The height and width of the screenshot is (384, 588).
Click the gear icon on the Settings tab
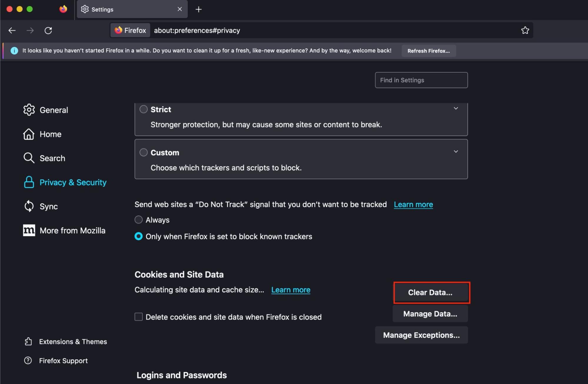(x=85, y=9)
